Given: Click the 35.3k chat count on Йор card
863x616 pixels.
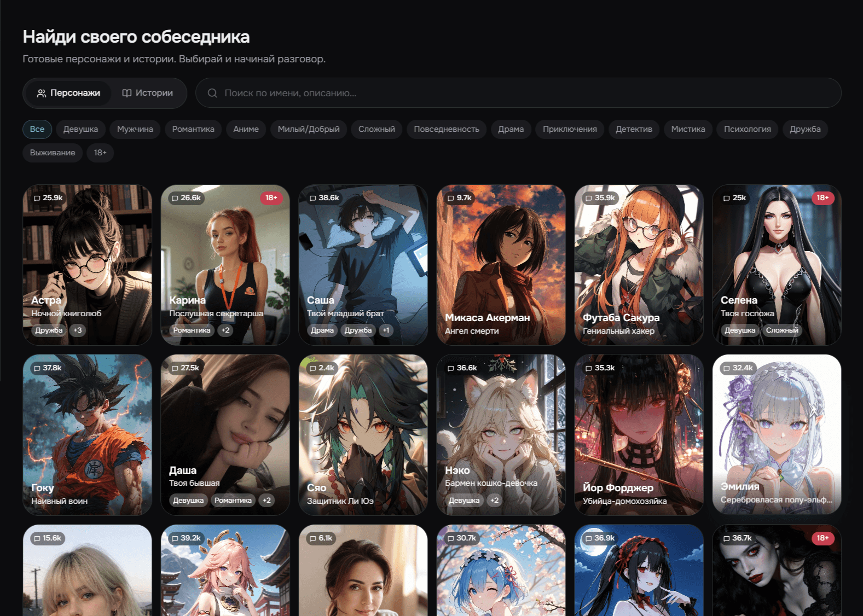Looking at the screenshot, I should coord(600,368).
